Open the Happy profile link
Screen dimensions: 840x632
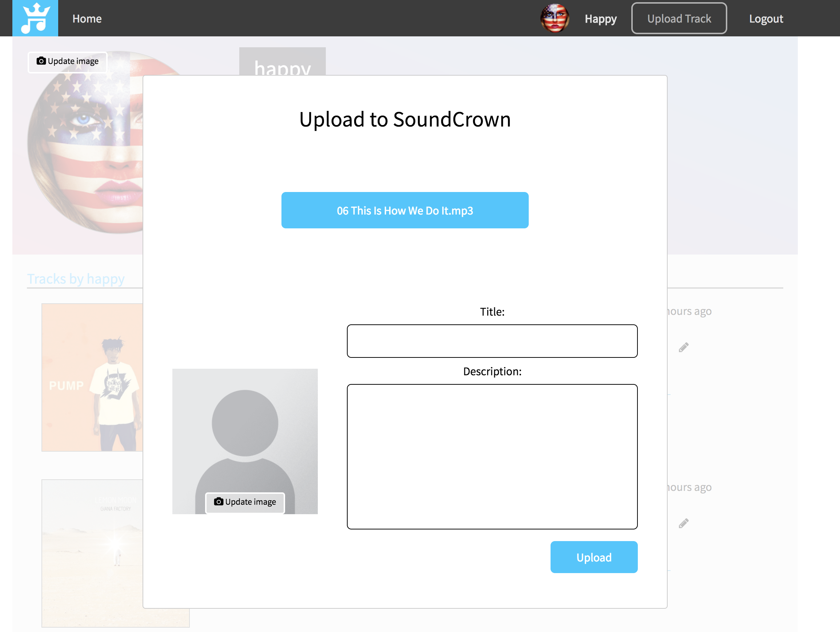[600, 19]
